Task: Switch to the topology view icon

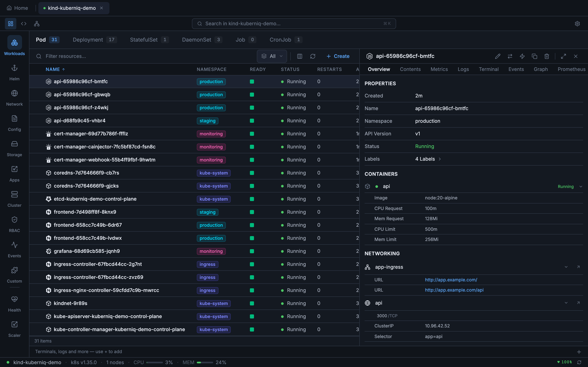Action: click(x=37, y=23)
